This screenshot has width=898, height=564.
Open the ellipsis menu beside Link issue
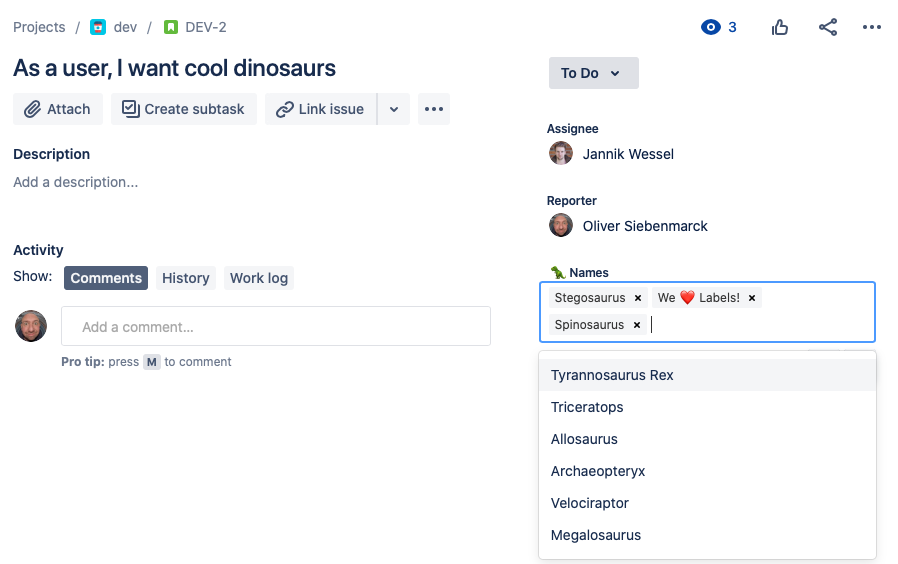[x=434, y=109]
